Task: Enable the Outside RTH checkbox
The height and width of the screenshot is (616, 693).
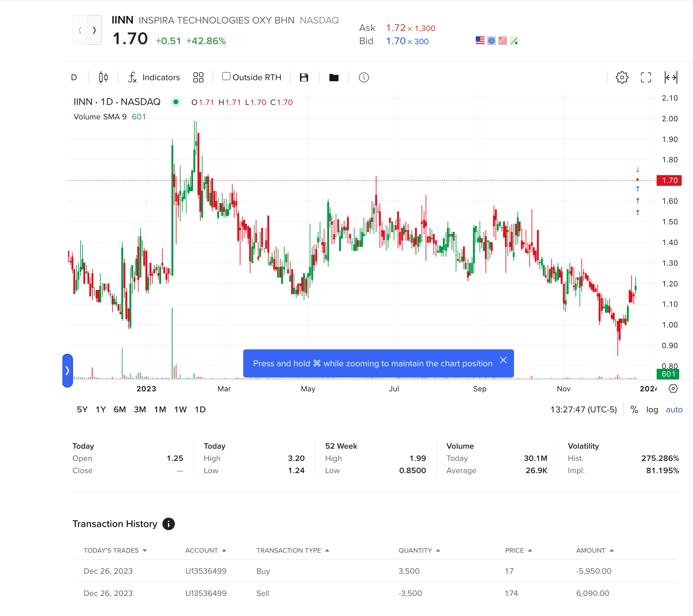Action: [226, 76]
